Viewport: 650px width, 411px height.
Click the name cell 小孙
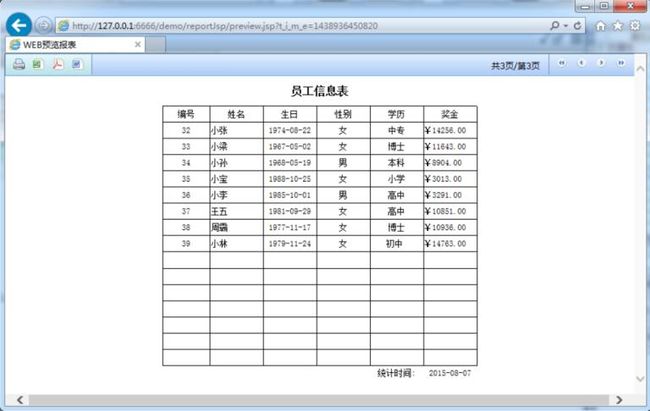point(236,163)
